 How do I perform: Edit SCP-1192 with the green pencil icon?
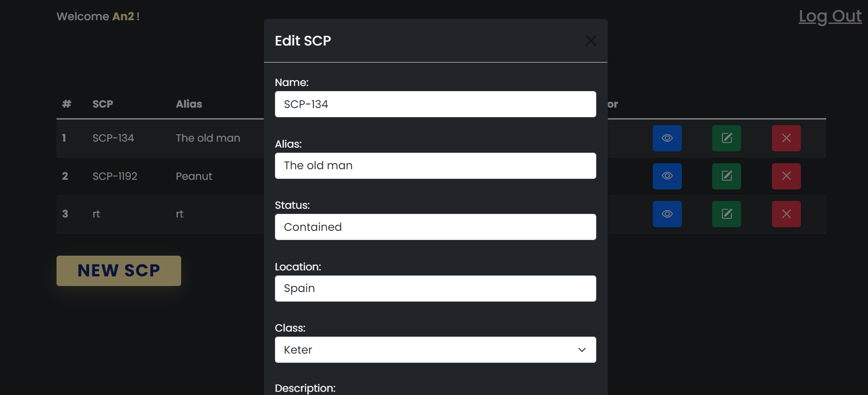point(726,176)
